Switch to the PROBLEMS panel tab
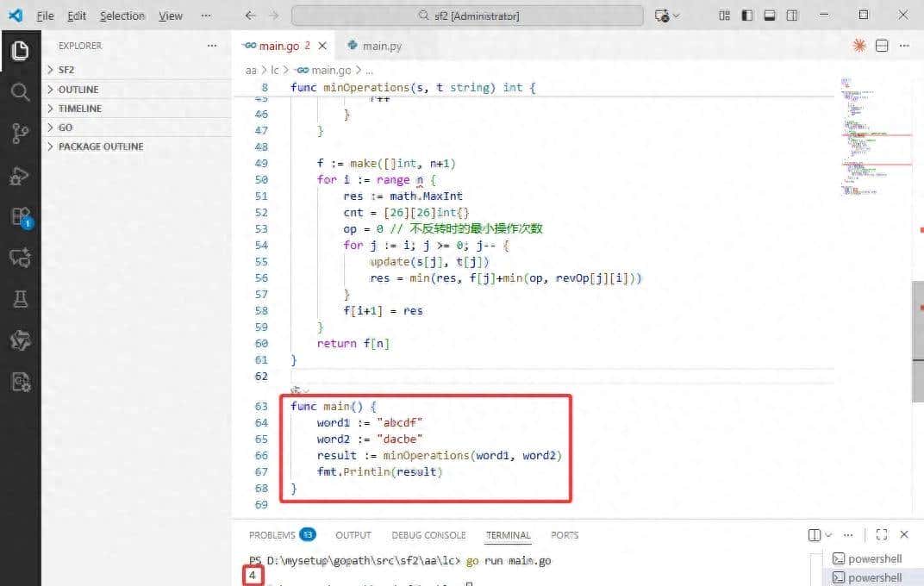Image resolution: width=924 pixels, height=586 pixels. point(272,535)
